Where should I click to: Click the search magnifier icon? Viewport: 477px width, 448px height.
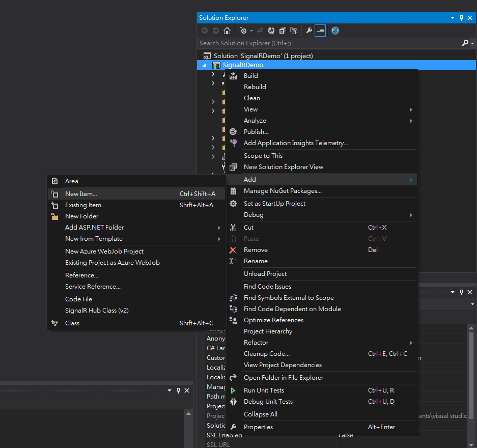[x=465, y=43]
